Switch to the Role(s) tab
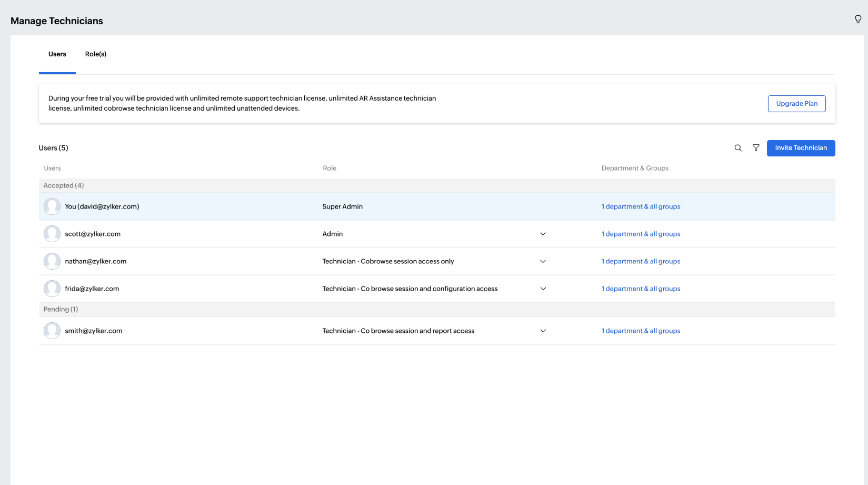 (96, 54)
